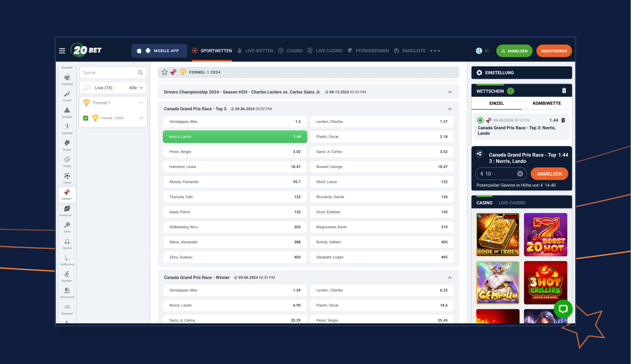
Task: Click the Suche search field
Action: (x=113, y=73)
